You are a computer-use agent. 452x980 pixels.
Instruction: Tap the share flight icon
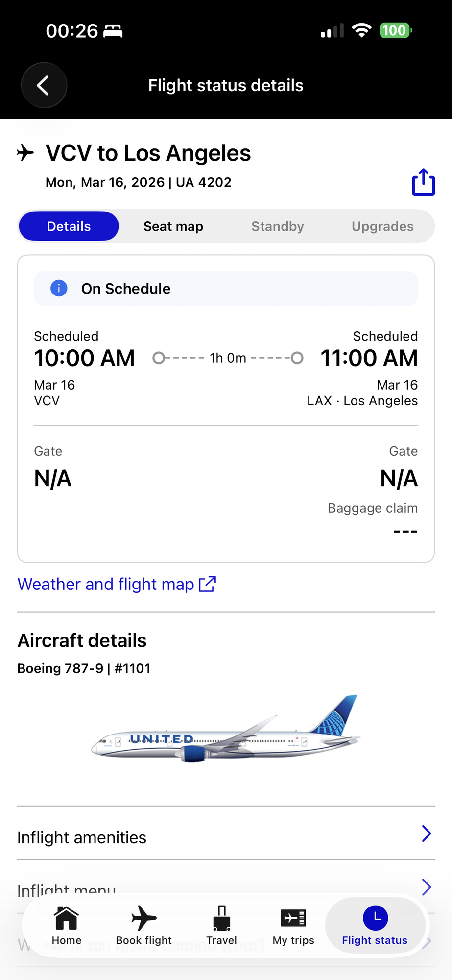pyautogui.click(x=423, y=182)
